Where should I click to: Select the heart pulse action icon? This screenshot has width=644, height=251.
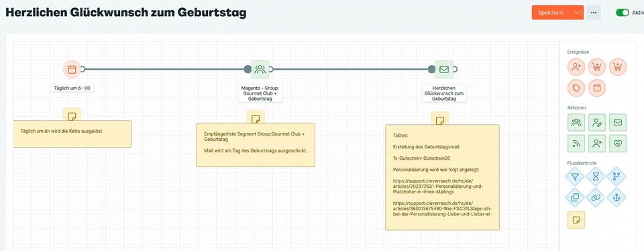618,144
